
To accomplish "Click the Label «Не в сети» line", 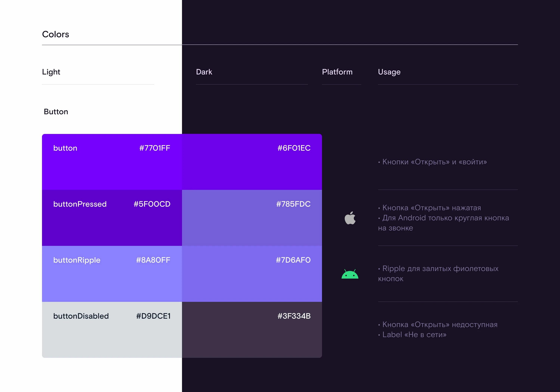I will coord(414,335).
